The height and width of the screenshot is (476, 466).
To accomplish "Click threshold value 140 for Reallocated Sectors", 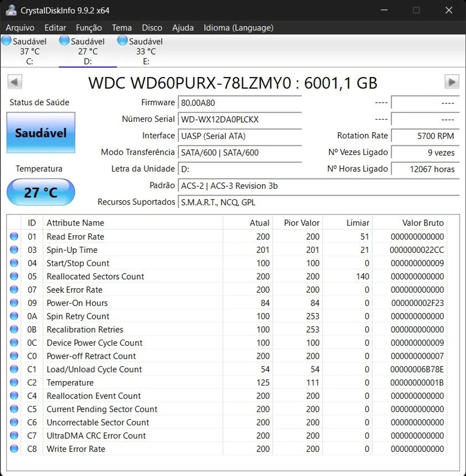I will (x=363, y=276).
